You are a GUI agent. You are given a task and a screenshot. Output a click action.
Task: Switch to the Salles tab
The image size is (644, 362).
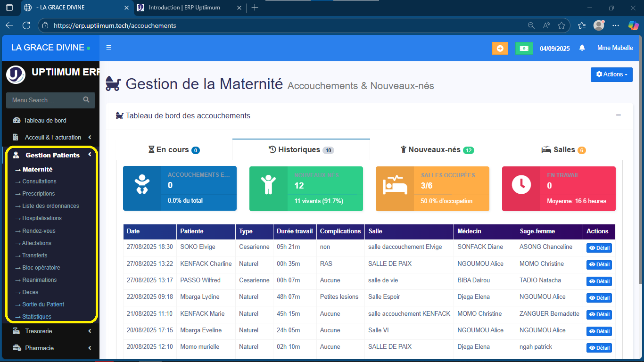pyautogui.click(x=563, y=150)
